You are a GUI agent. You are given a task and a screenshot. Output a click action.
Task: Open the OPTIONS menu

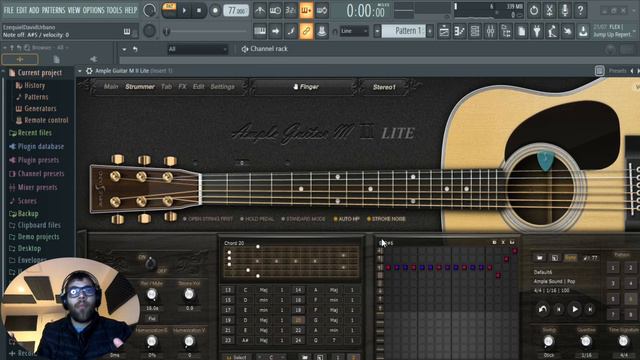coord(93,10)
